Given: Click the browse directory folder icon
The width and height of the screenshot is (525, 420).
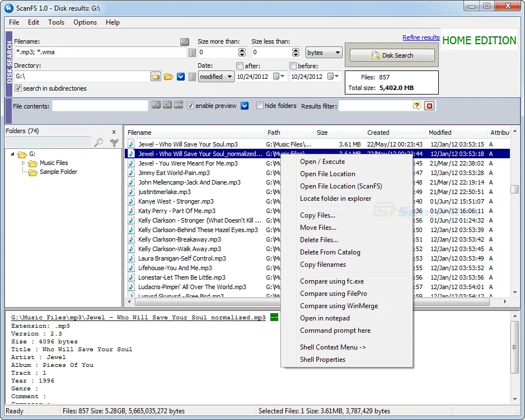Looking at the screenshot, I should pyautogui.click(x=156, y=77).
